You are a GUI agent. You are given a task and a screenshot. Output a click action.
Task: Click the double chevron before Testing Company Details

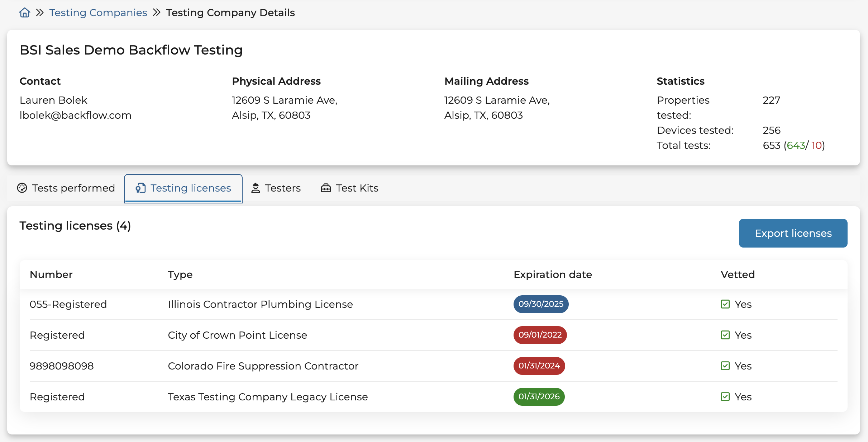(x=157, y=13)
